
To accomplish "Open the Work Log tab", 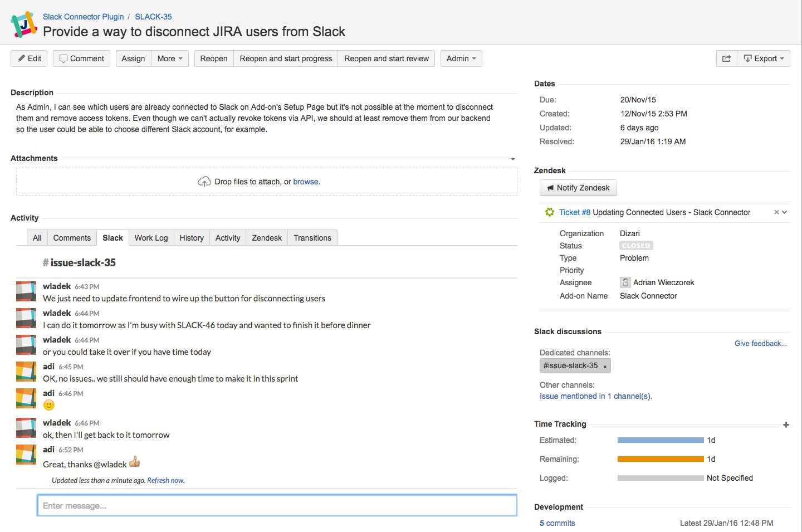I will coord(151,238).
